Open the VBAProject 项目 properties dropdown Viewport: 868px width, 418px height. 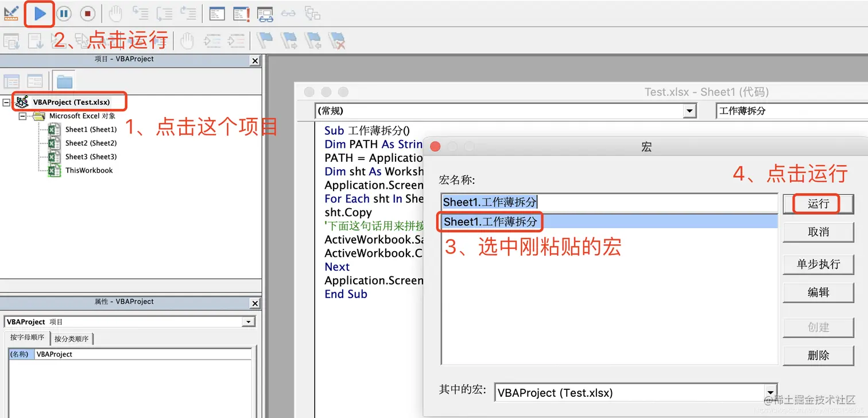coord(249,322)
